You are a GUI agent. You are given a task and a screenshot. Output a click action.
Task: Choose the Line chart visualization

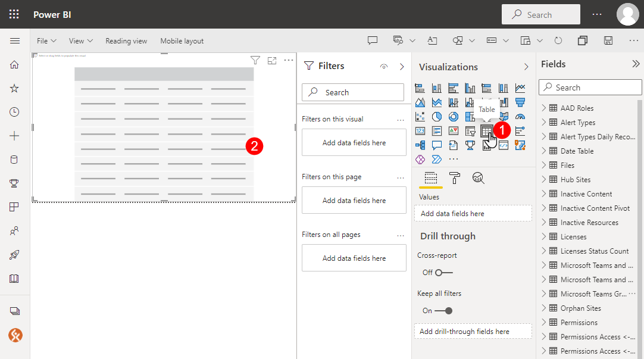pyautogui.click(x=520, y=88)
